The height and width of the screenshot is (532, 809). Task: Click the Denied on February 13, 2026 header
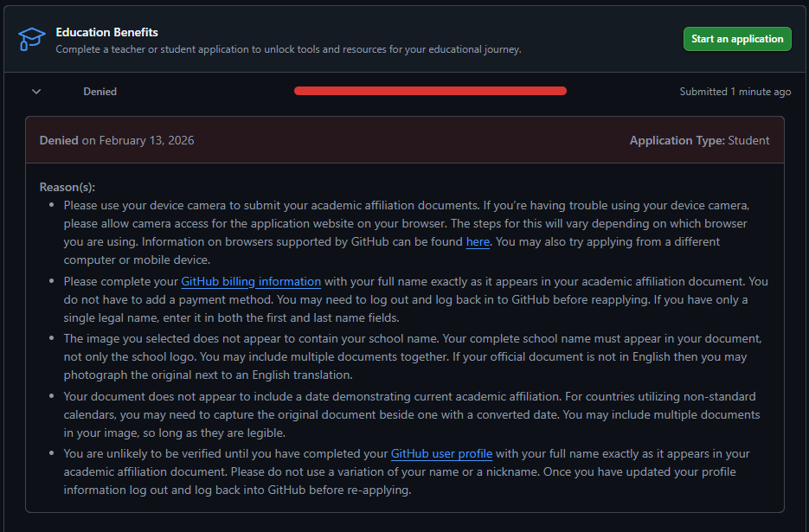[117, 140]
